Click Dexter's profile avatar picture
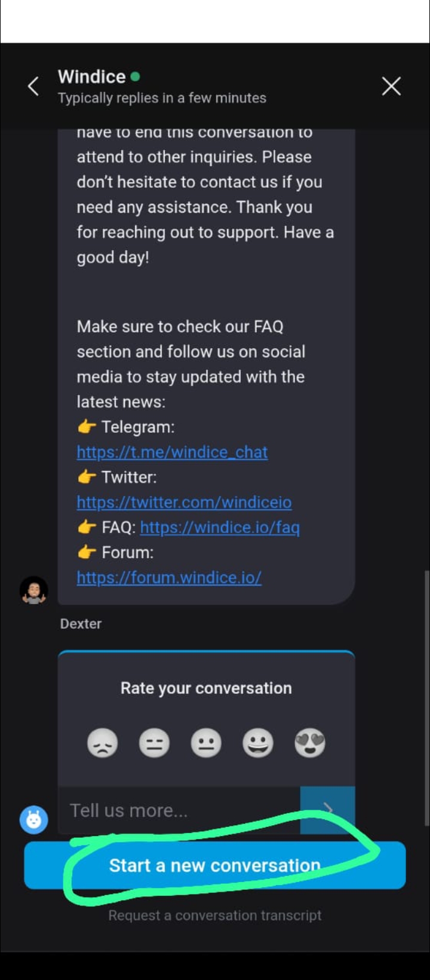Screen dimensions: 430x980 (34, 589)
